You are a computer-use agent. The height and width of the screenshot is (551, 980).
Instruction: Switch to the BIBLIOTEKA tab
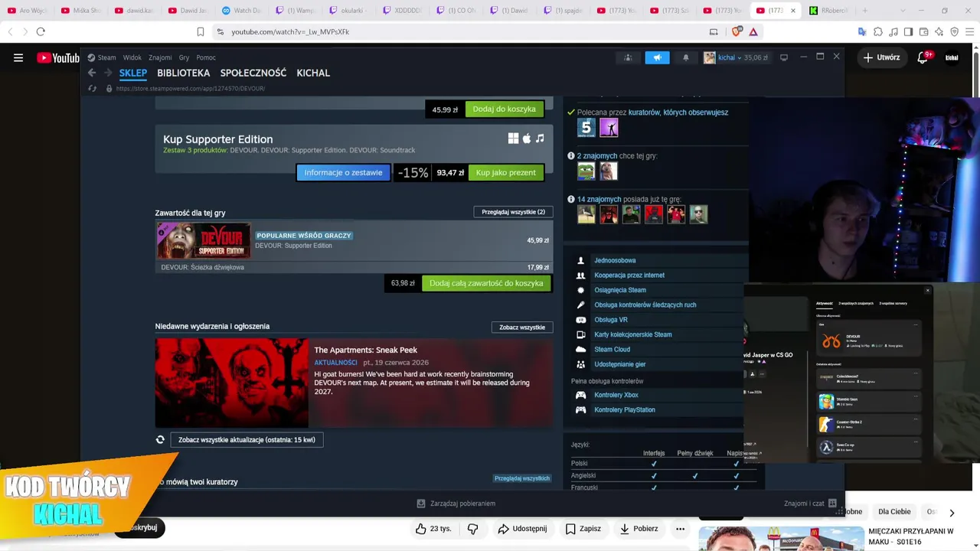click(x=183, y=73)
